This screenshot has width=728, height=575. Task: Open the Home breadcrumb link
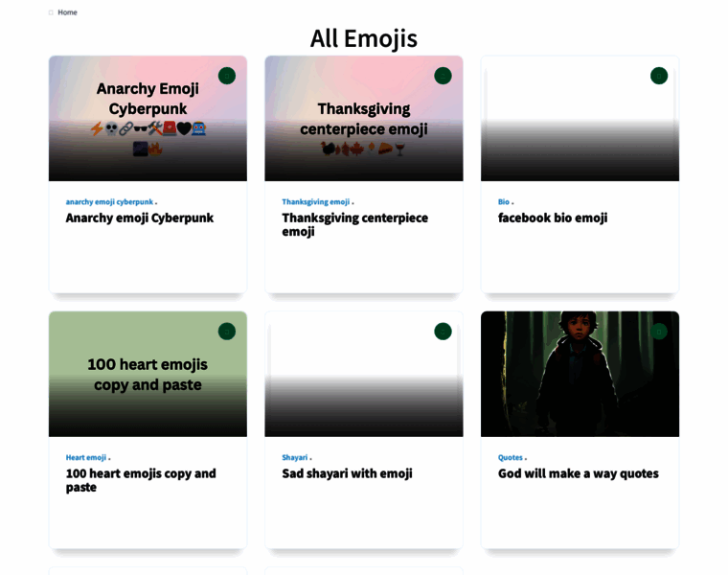pyautogui.click(x=67, y=12)
